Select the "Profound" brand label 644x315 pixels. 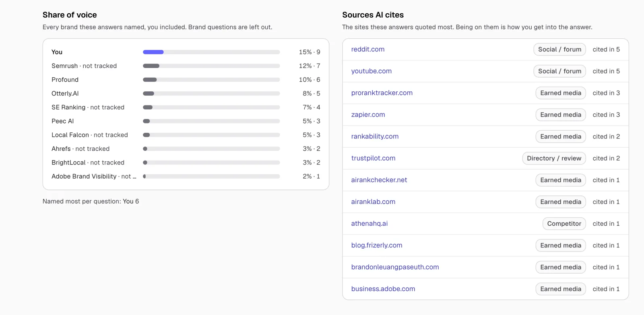[65, 80]
